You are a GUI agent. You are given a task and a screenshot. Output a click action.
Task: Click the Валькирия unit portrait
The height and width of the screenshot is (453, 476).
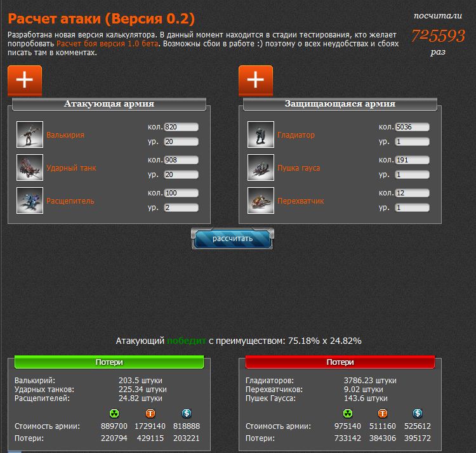tap(30, 135)
